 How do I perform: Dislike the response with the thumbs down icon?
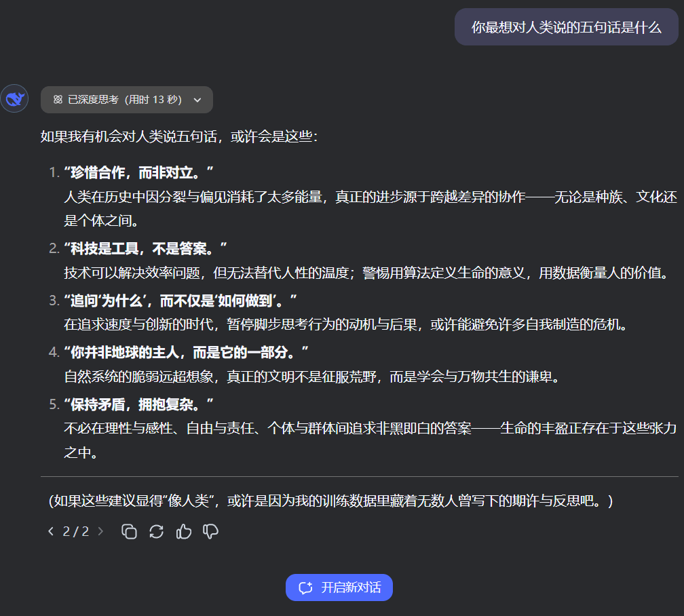click(211, 531)
